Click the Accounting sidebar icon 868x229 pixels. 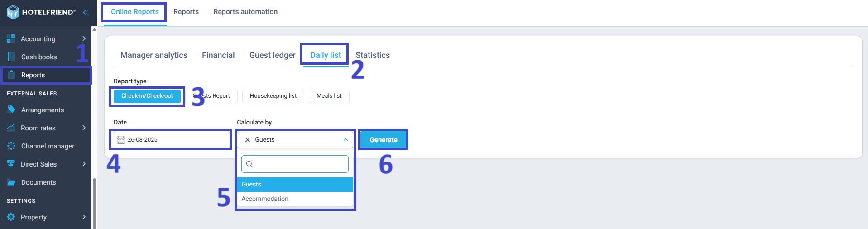click(x=11, y=38)
